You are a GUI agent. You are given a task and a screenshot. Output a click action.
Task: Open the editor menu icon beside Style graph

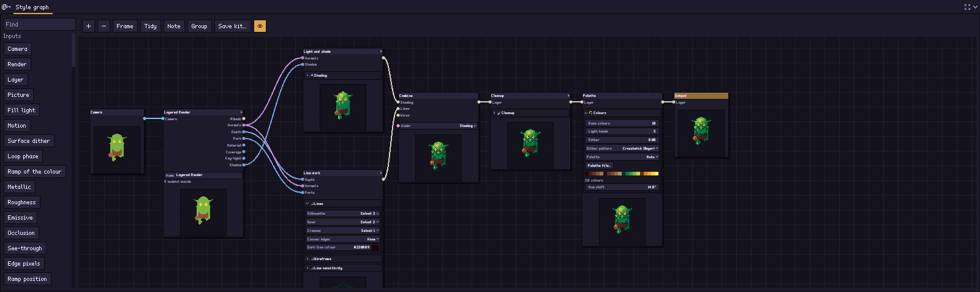6,7
